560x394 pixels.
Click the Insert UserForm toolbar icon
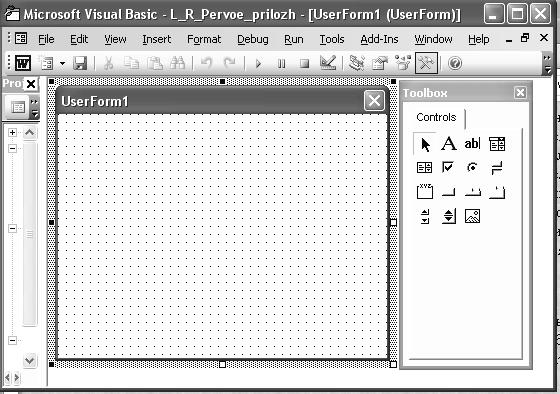46,64
